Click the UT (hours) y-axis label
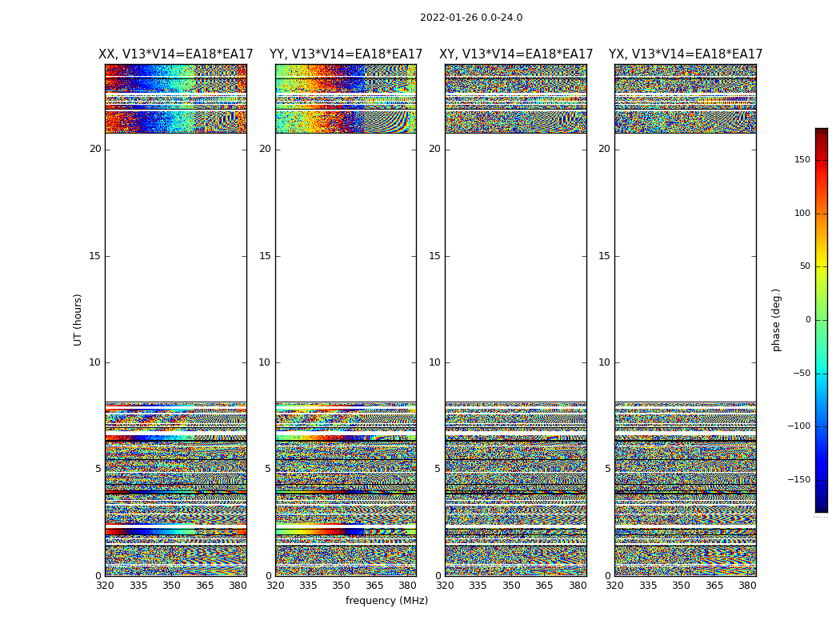This screenshot has width=840, height=640. (x=78, y=320)
